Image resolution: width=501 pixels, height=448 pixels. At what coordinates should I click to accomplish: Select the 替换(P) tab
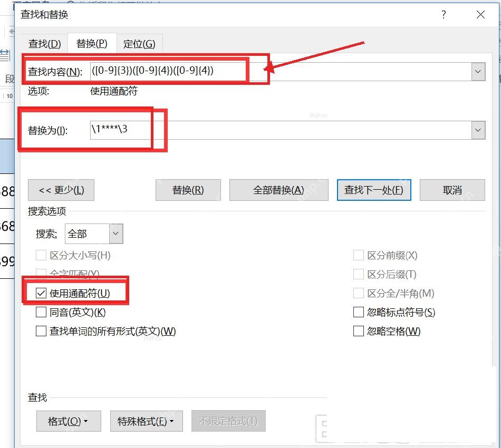pyautogui.click(x=92, y=43)
